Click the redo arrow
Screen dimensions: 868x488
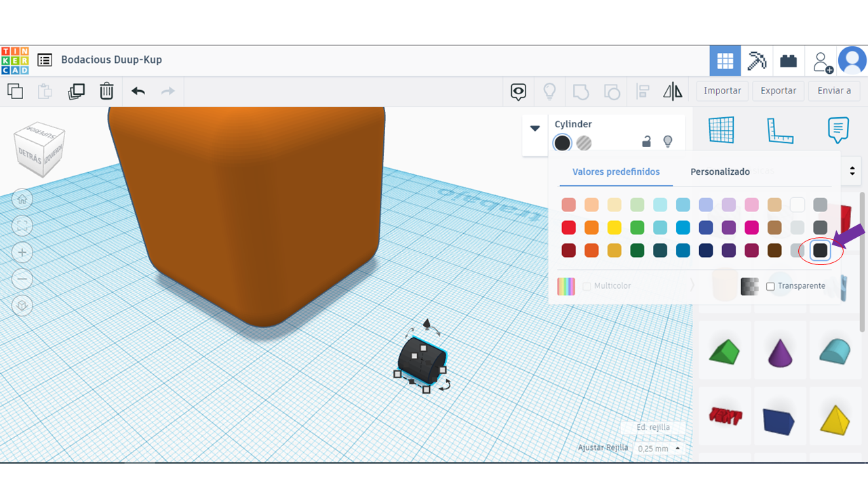pos(168,91)
